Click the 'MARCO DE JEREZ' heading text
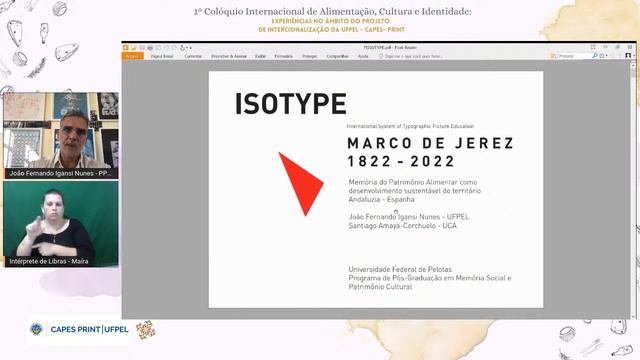 (430, 143)
